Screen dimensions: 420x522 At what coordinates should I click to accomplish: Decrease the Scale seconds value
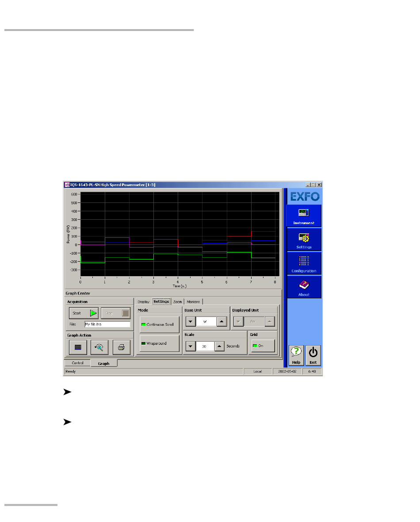click(190, 346)
